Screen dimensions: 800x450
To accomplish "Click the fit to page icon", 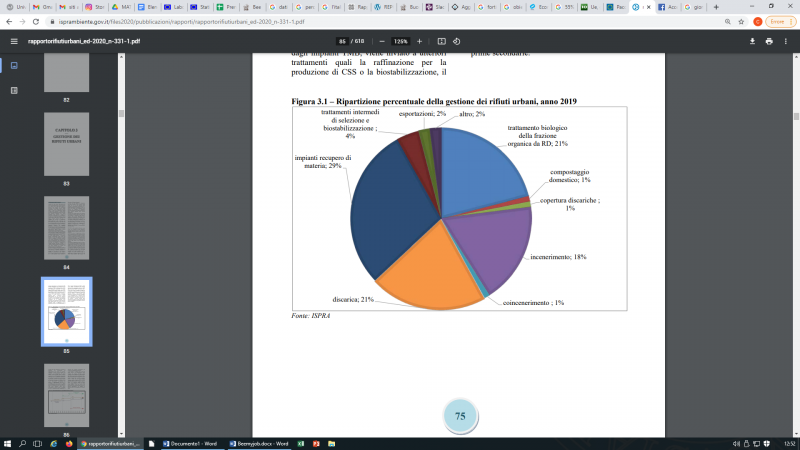I will (441, 41).
